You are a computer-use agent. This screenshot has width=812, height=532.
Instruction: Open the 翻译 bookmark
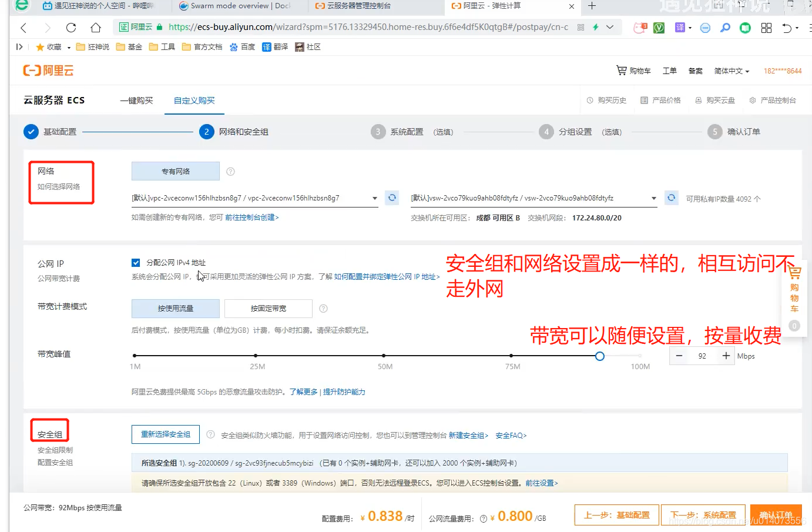pos(275,47)
